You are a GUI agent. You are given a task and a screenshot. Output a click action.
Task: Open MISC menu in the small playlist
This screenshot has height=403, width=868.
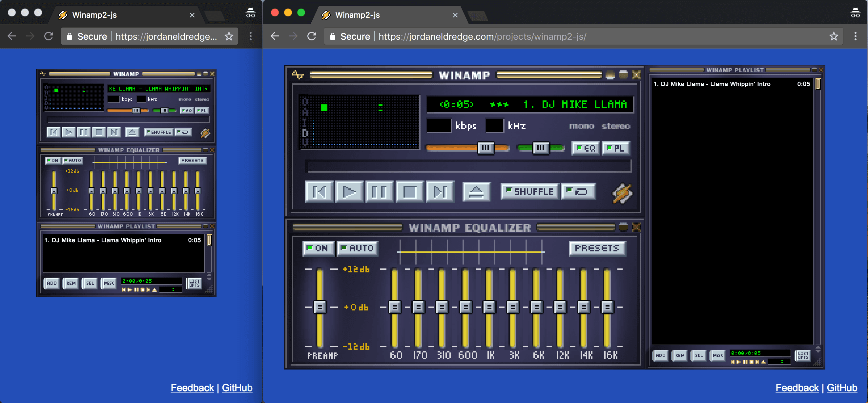[x=109, y=283]
